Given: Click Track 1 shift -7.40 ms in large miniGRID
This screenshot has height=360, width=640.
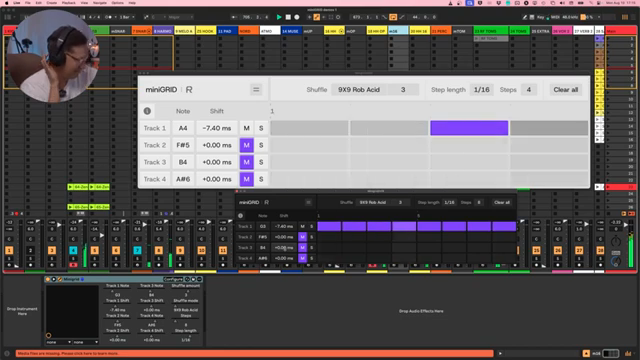Looking at the screenshot, I should point(217,128).
